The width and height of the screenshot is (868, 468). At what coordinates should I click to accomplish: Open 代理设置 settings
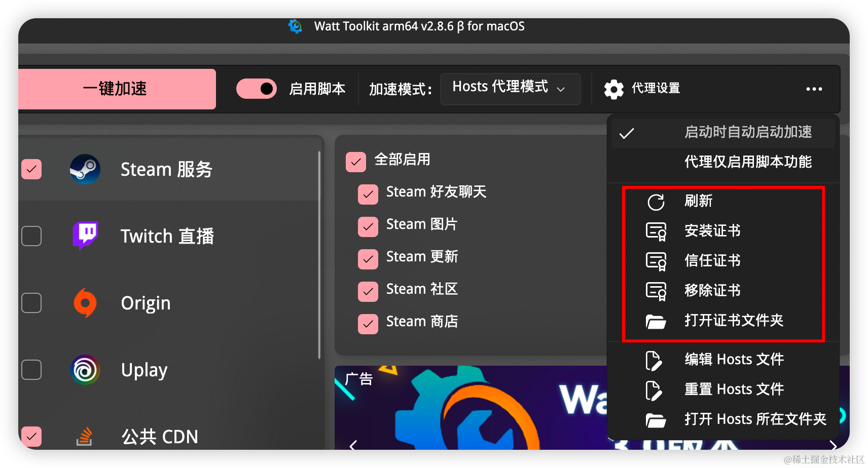tap(642, 89)
